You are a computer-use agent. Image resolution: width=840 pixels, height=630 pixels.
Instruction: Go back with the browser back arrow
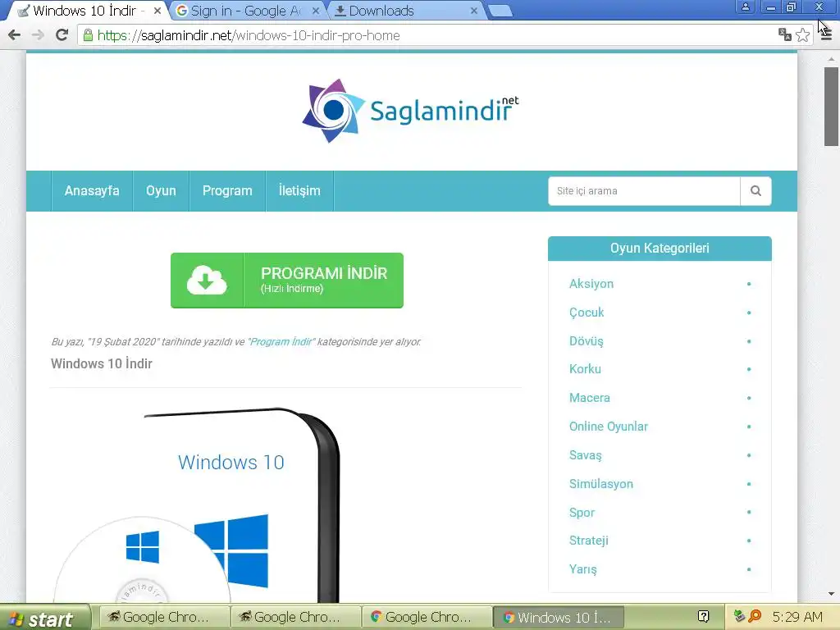pyautogui.click(x=15, y=35)
